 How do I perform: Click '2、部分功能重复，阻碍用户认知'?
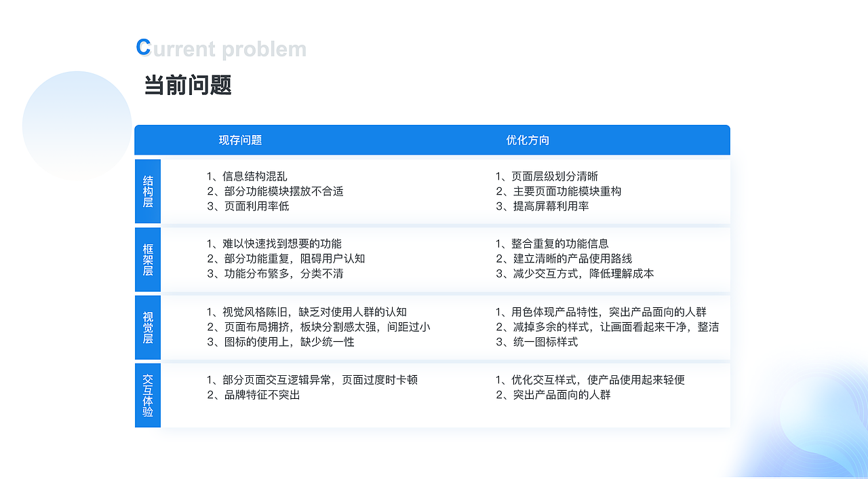click(286, 258)
